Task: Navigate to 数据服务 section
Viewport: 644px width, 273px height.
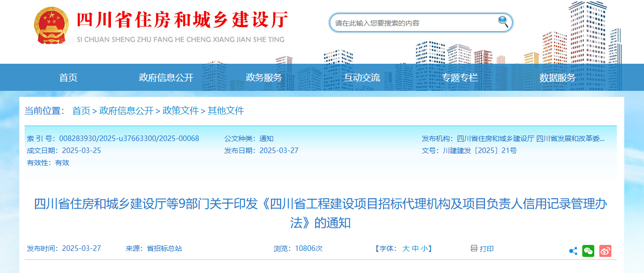Action: point(558,78)
